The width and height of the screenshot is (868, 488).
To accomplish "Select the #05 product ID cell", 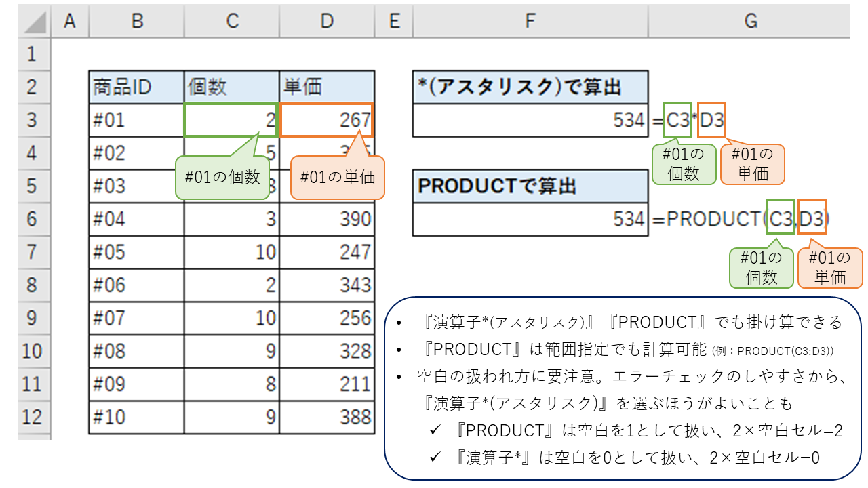I will (137, 252).
